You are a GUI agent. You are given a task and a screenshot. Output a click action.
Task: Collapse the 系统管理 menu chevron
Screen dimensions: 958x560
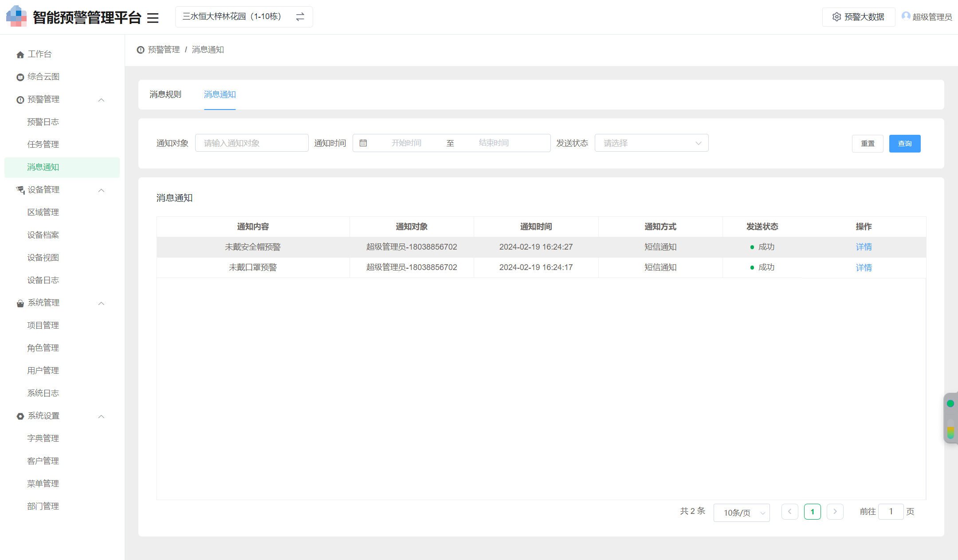(x=101, y=303)
